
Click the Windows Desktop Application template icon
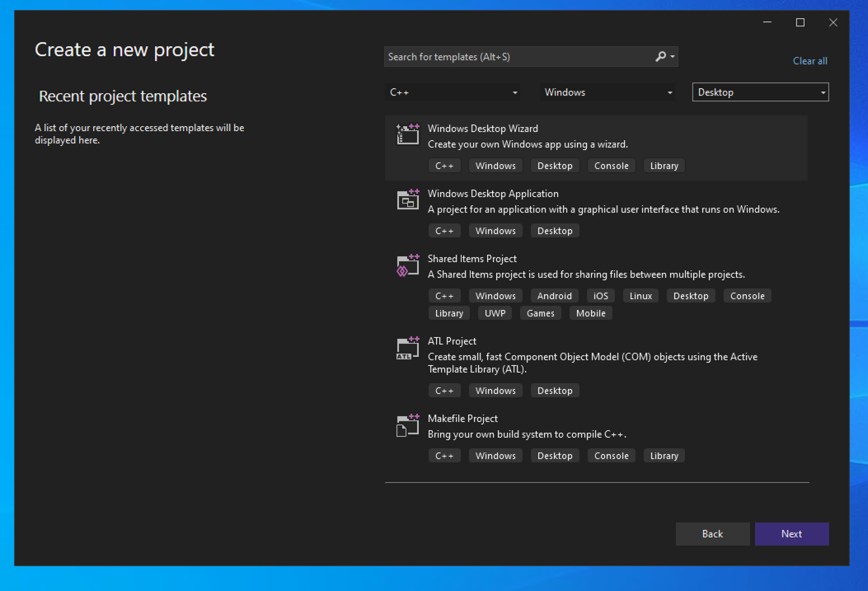tap(408, 199)
